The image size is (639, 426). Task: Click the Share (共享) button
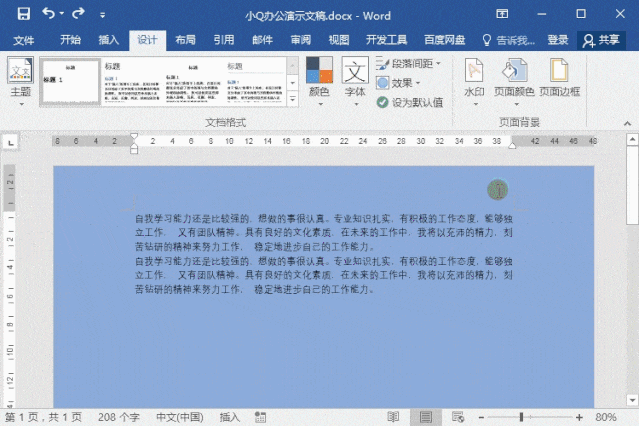603,40
